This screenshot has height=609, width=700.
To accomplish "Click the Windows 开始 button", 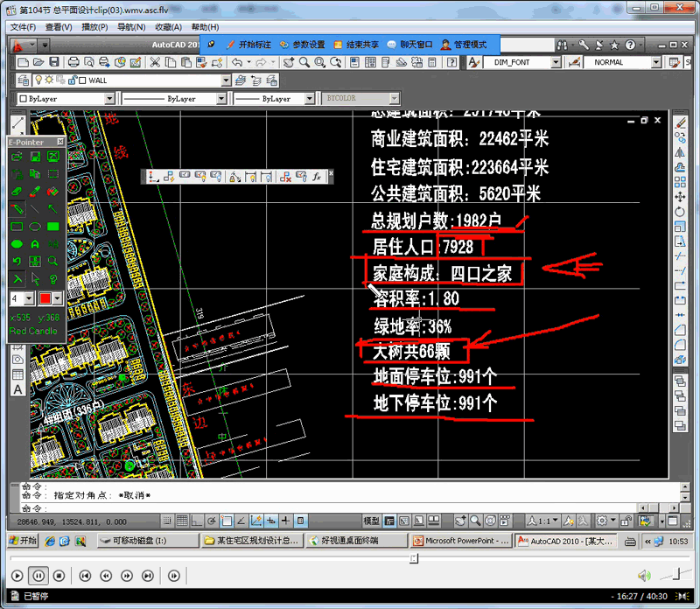I will click(14, 541).
